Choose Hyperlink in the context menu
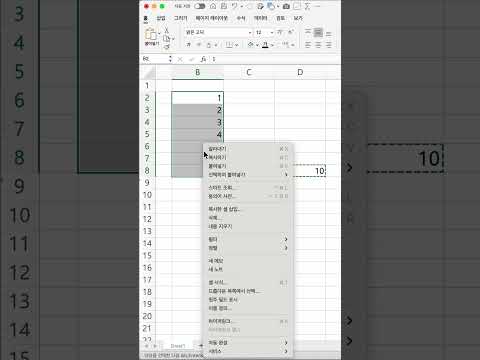 tap(248, 321)
